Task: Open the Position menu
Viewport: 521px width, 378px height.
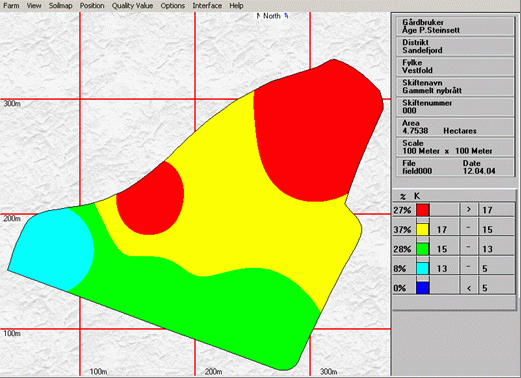Action: pos(92,6)
